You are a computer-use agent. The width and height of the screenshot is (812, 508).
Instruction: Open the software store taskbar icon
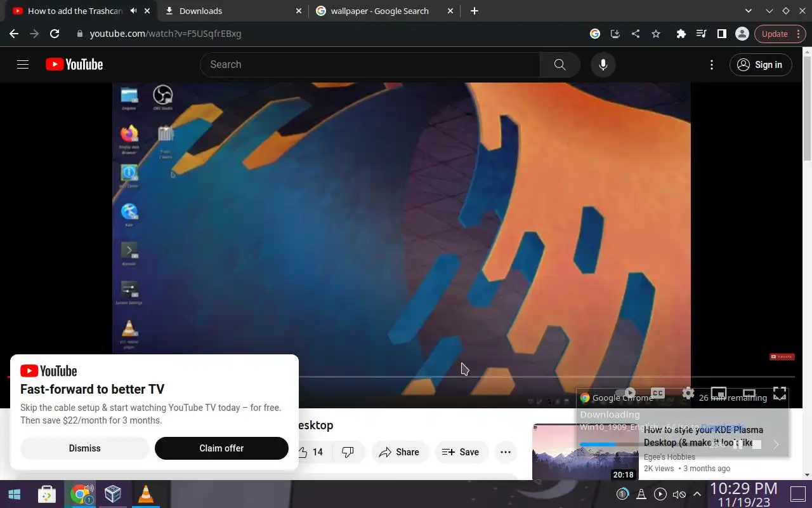click(x=47, y=494)
